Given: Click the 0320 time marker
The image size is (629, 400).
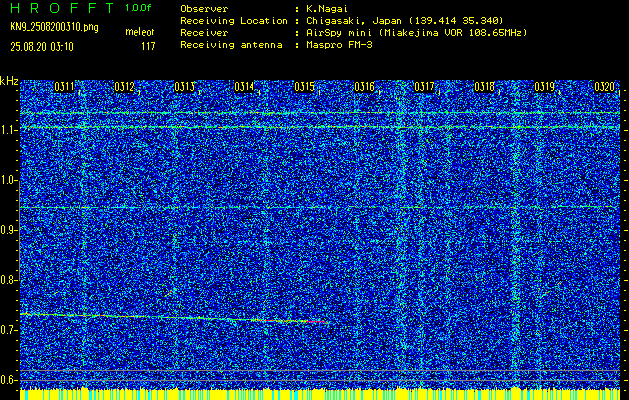Looking at the screenshot, I should coord(605,87).
